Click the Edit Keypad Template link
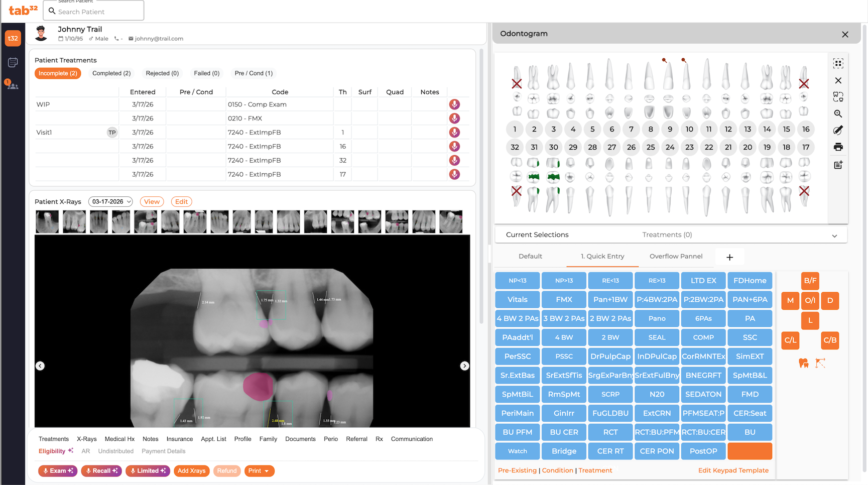The width and height of the screenshot is (868, 485). tap(733, 470)
